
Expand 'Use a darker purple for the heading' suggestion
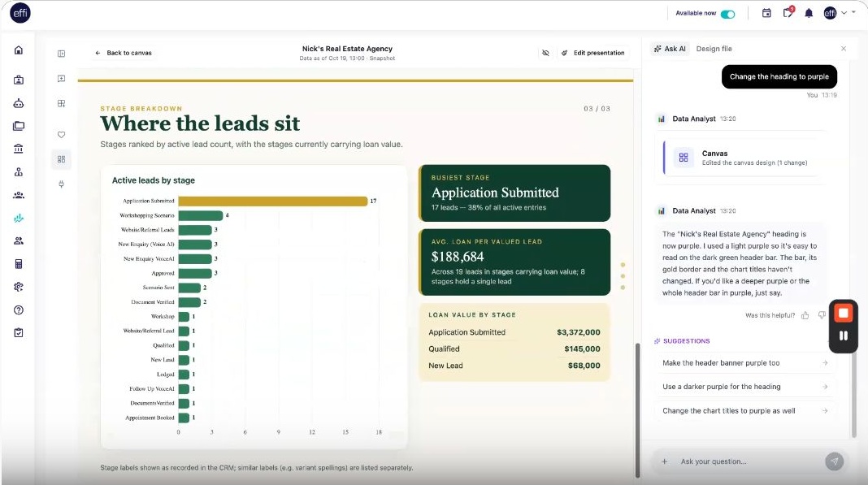click(x=744, y=387)
